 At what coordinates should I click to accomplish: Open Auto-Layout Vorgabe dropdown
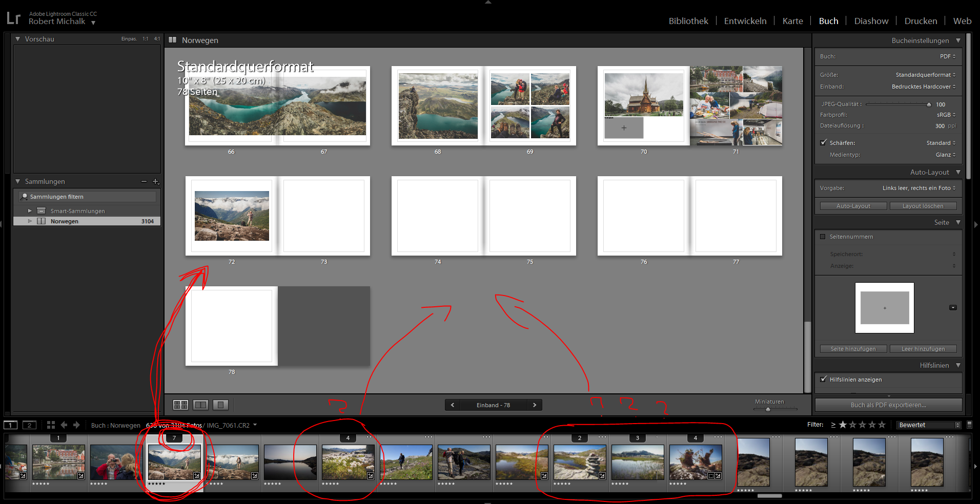[x=919, y=188]
